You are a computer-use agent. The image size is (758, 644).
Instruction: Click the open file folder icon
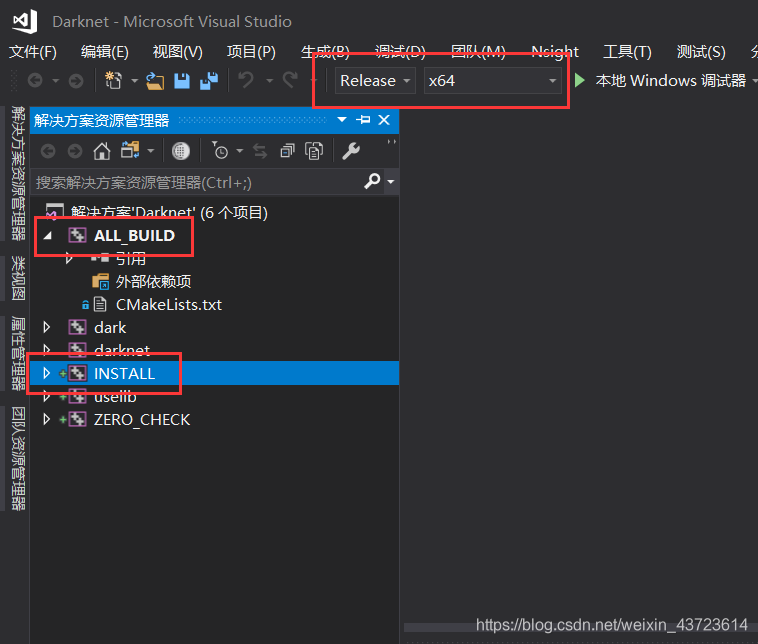point(155,81)
